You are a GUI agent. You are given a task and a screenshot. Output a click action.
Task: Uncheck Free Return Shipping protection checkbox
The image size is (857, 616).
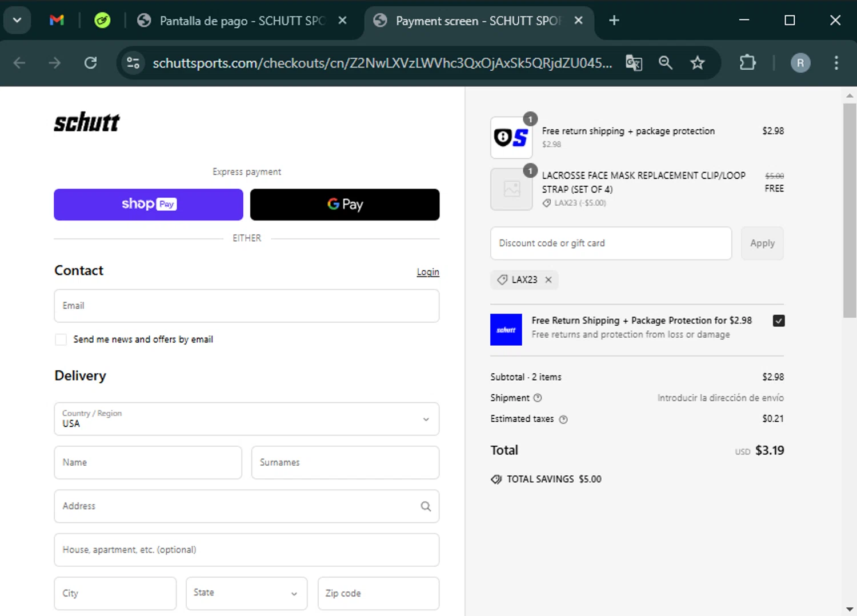779,321
